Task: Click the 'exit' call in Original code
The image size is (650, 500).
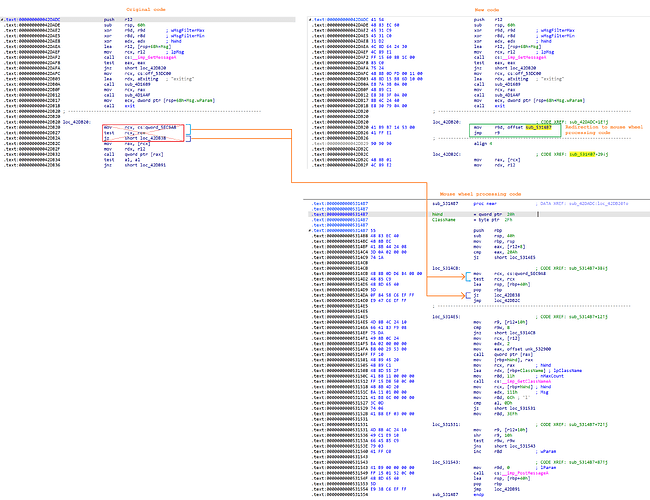Action: [x=130, y=106]
